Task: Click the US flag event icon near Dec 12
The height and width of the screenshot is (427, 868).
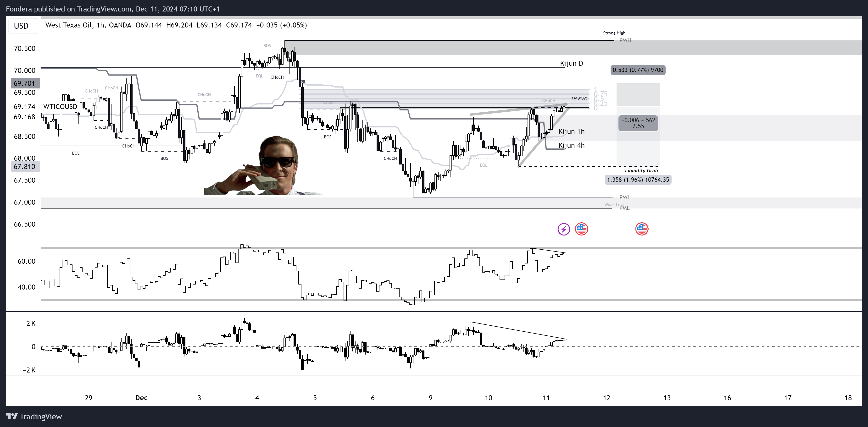Action: 642,229
